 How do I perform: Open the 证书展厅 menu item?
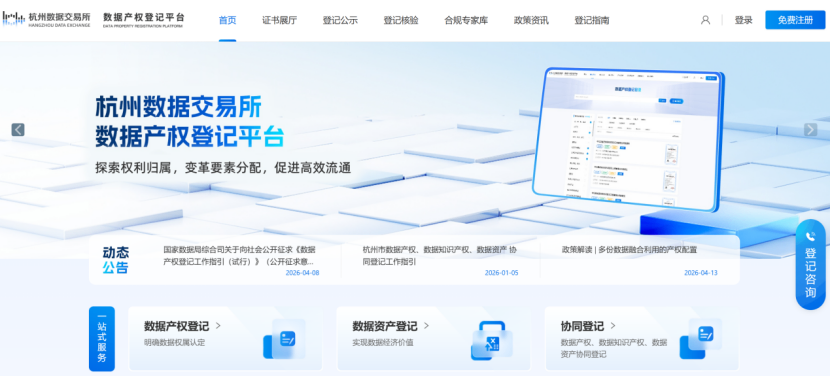pyautogui.click(x=279, y=20)
